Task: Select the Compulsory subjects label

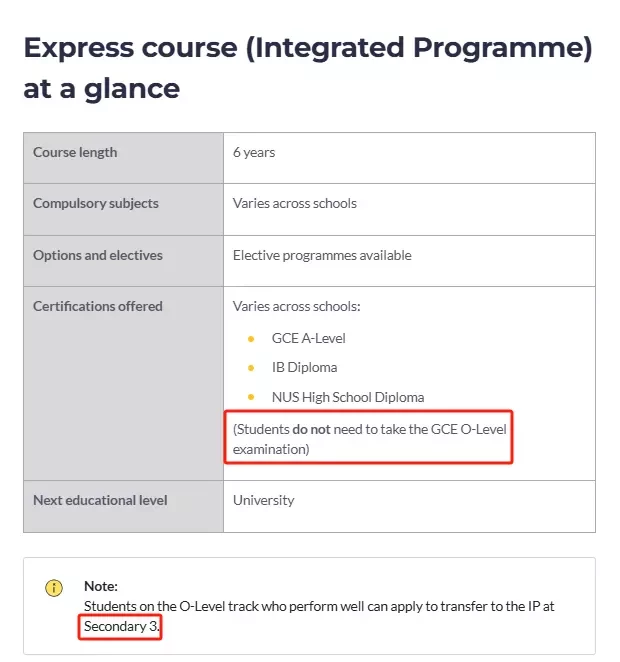Action: (96, 203)
